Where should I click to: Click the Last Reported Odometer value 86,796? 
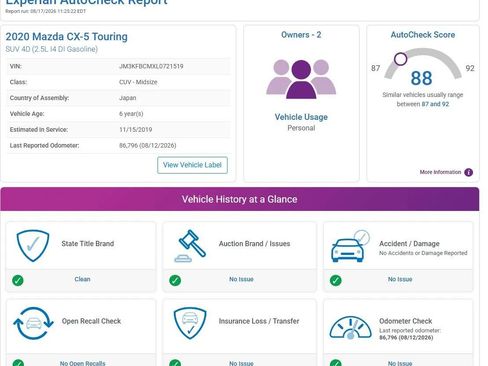tap(148, 145)
